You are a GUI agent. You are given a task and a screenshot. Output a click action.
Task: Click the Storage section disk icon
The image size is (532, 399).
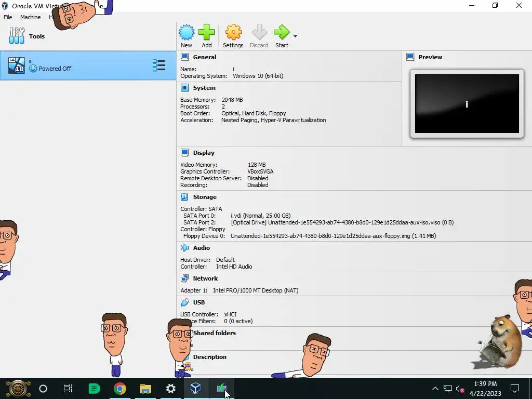pos(184,197)
